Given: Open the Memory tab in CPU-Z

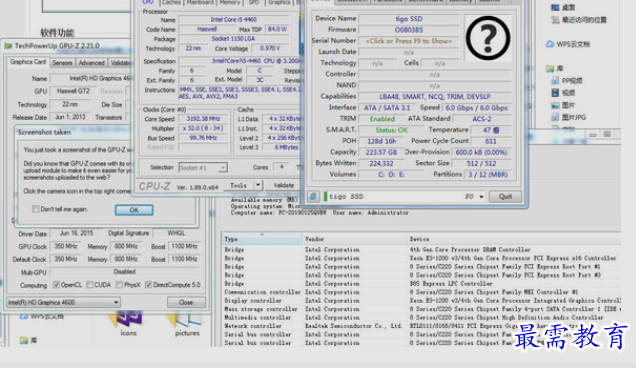Looking at the screenshot, I should pyautogui.click(x=230, y=2).
